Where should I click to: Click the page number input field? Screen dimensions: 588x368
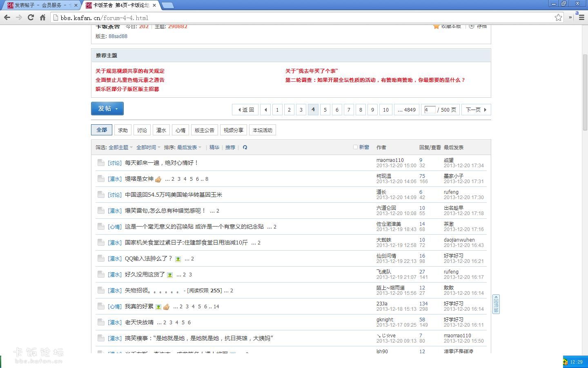(430, 110)
